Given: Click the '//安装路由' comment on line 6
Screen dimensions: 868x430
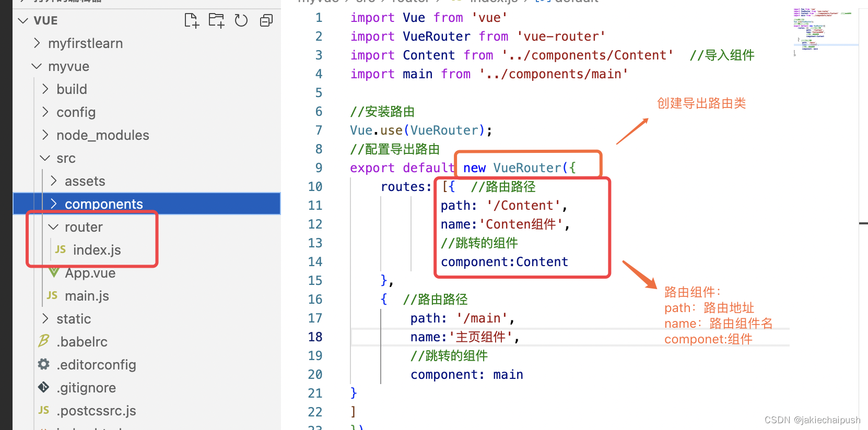Looking at the screenshot, I should pos(382,111).
